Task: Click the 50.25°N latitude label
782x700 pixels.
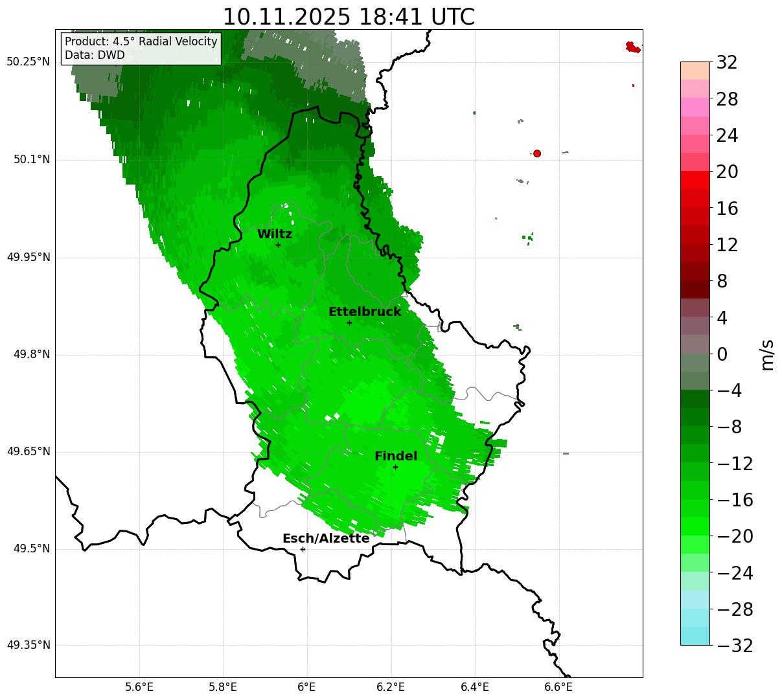Action: coord(29,62)
